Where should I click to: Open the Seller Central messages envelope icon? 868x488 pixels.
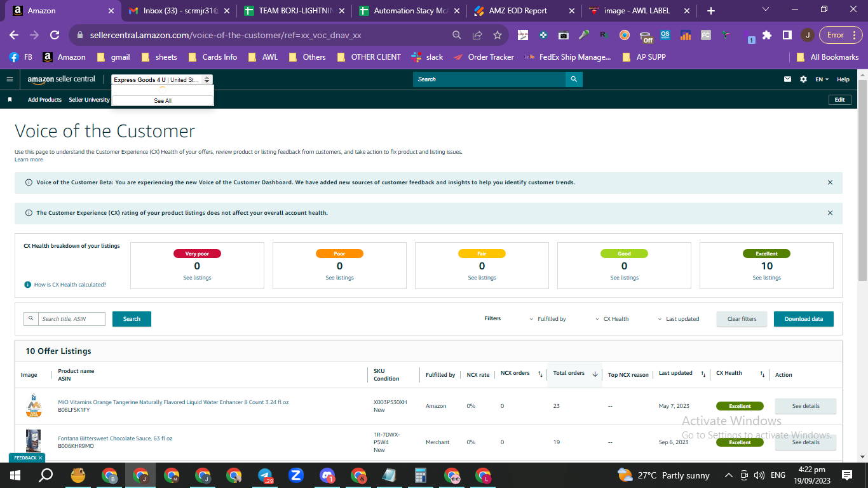[788, 79]
